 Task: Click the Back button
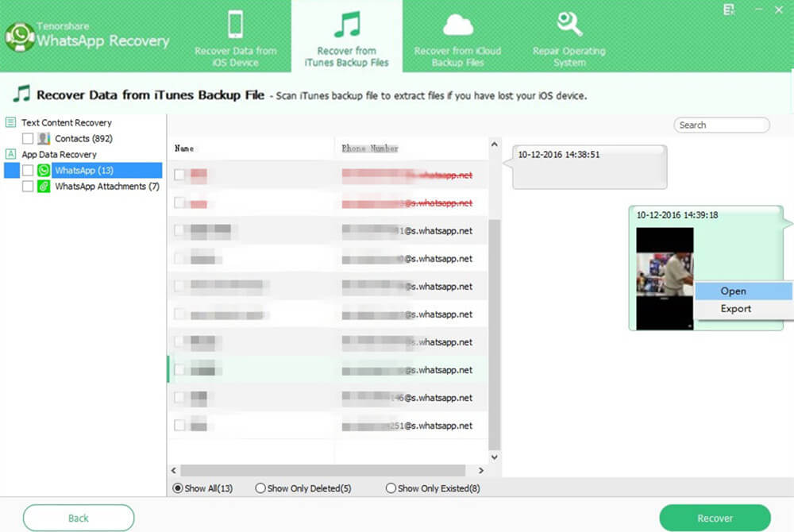point(79,518)
